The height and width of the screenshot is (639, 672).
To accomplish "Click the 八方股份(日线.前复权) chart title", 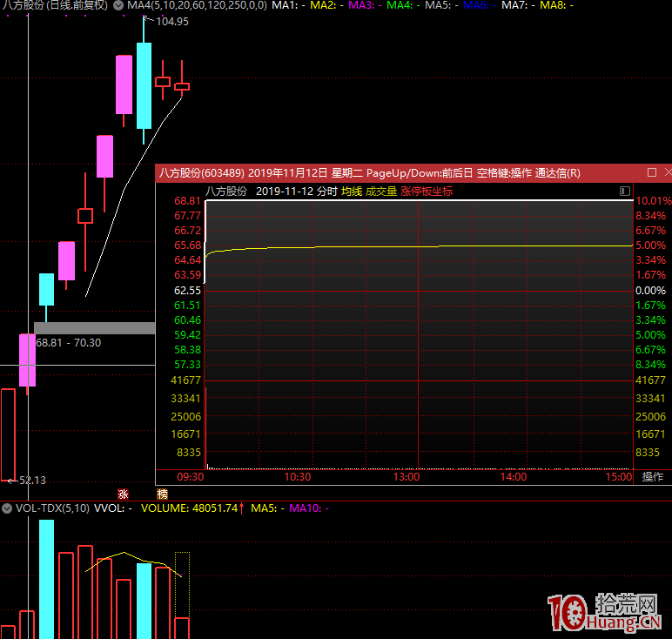I will click(x=55, y=5).
